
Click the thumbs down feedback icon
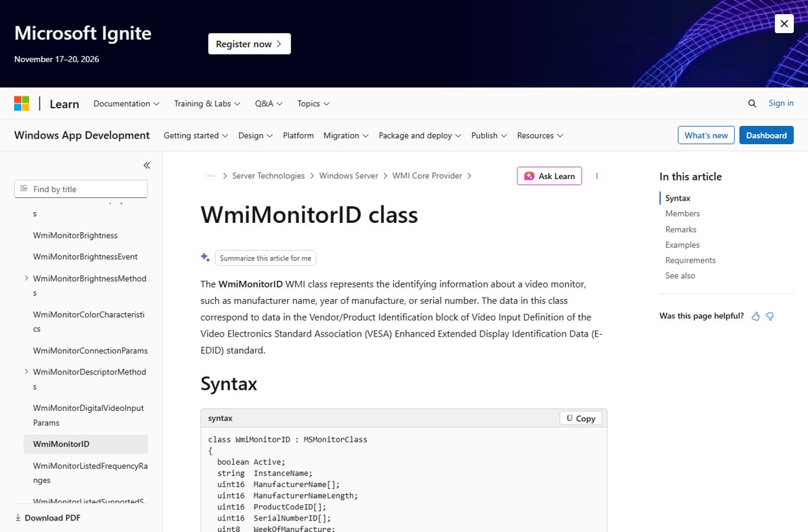pyautogui.click(x=770, y=316)
